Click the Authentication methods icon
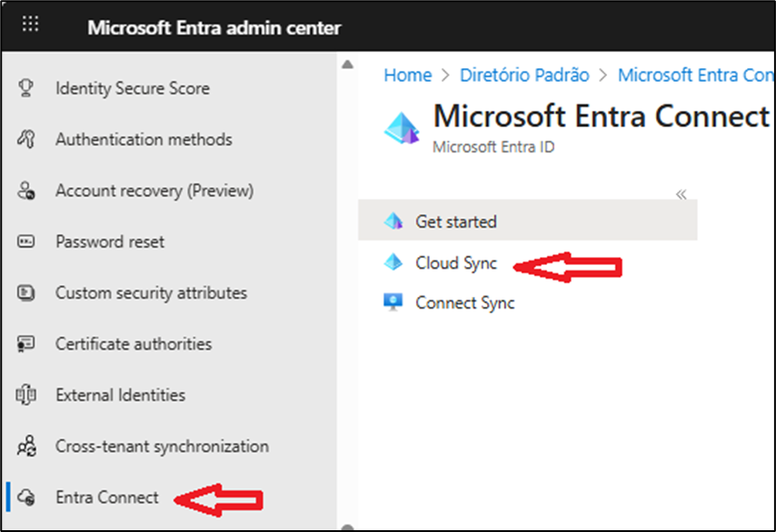The height and width of the screenshot is (532, 776). pyautogui.click(x=26, y=140)
